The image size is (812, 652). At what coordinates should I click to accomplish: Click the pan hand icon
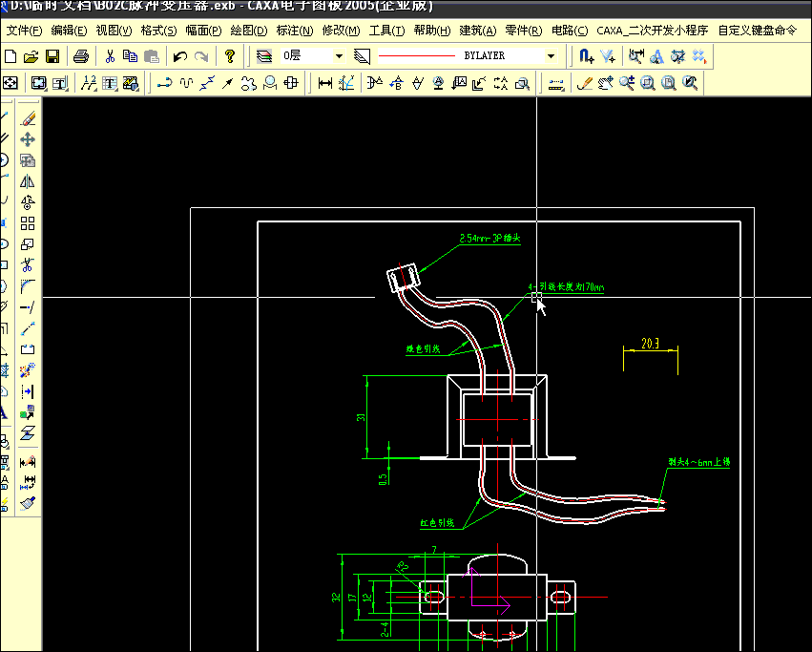tap(605, 83)
